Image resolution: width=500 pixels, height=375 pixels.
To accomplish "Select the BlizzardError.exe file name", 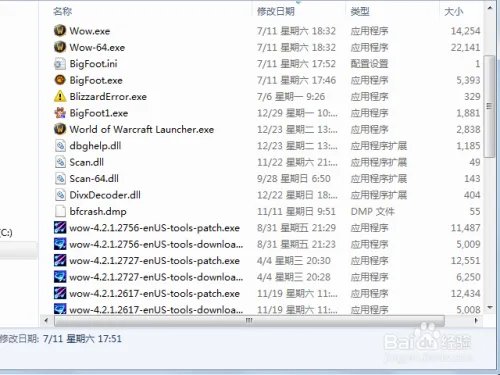I will pos(108,97).
